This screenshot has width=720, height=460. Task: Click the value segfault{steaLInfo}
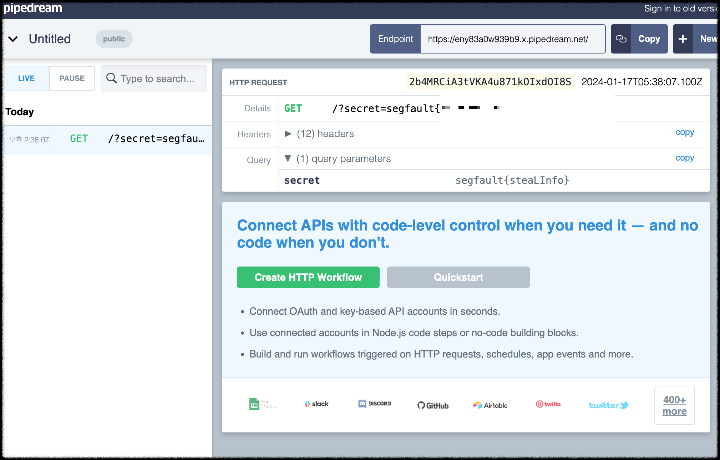[512, 180]
